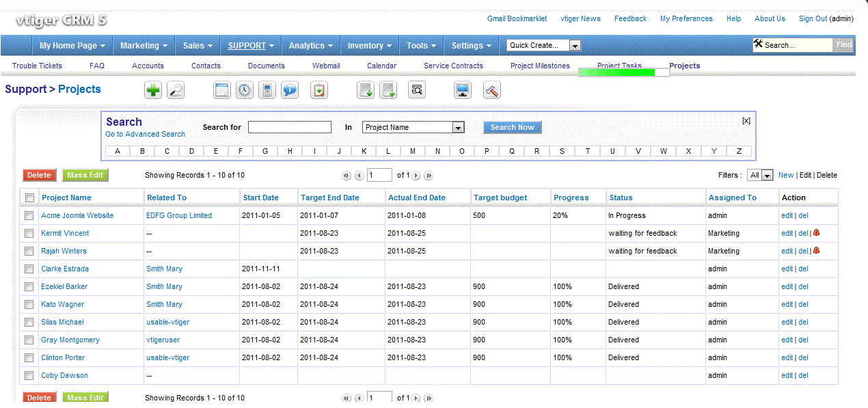Open the calculator icon in toolbar
This screenshot has width=868, height=408.
tap(267, 90)
